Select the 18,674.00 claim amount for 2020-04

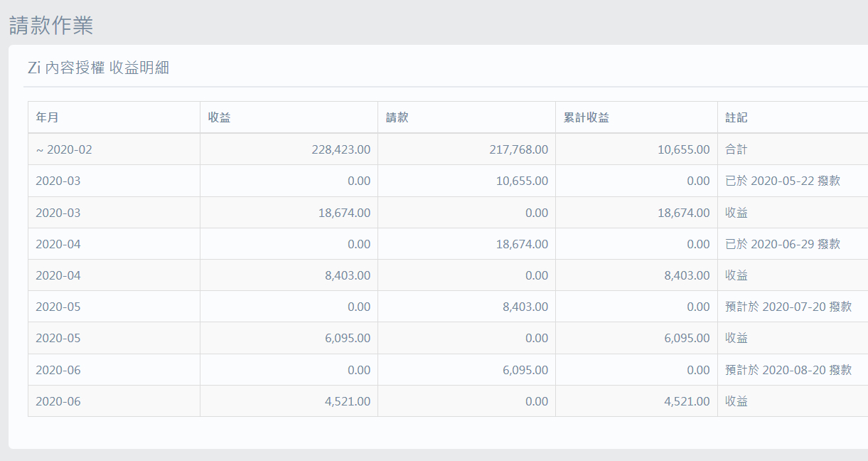[x=522, y=244]
